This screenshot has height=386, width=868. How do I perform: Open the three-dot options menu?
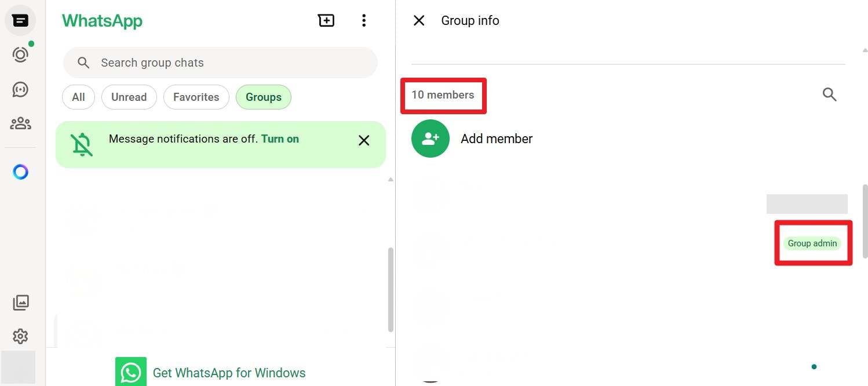pos(364,20)
